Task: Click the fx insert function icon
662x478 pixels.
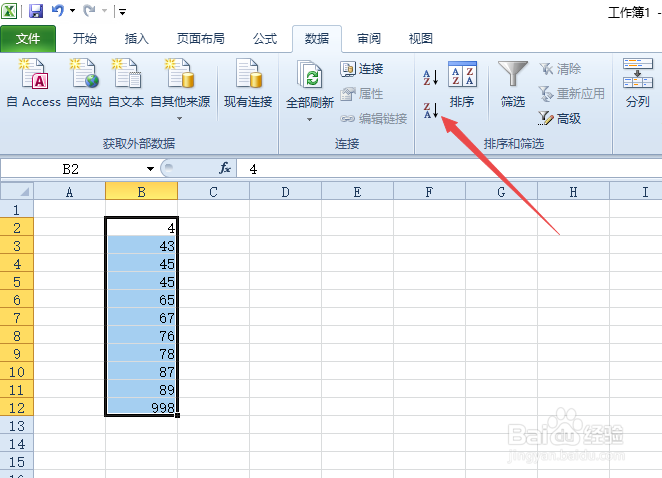Action: (225, 168)
